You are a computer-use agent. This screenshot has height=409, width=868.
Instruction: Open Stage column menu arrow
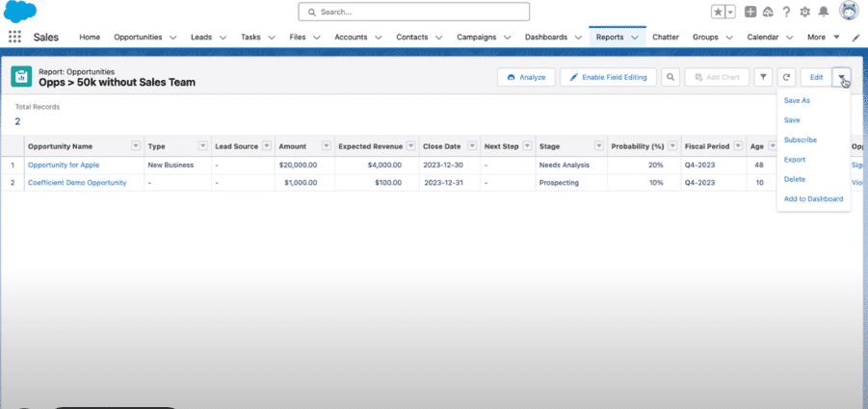[599, 146]
